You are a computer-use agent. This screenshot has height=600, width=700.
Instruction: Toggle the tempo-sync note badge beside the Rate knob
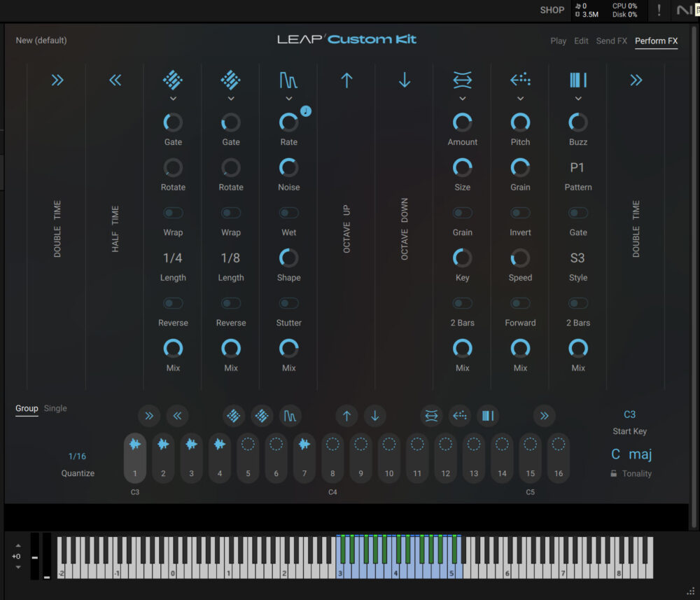point(306,111)
